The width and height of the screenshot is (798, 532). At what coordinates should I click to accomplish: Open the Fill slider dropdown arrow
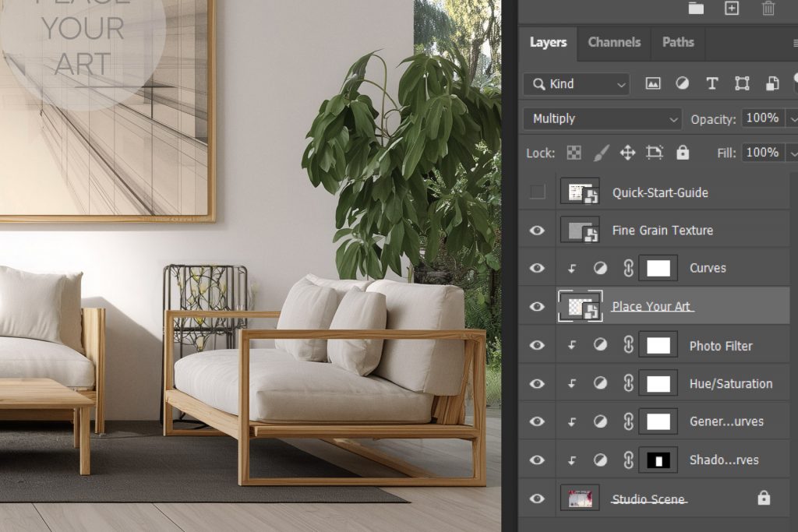[x=793, y=153]
